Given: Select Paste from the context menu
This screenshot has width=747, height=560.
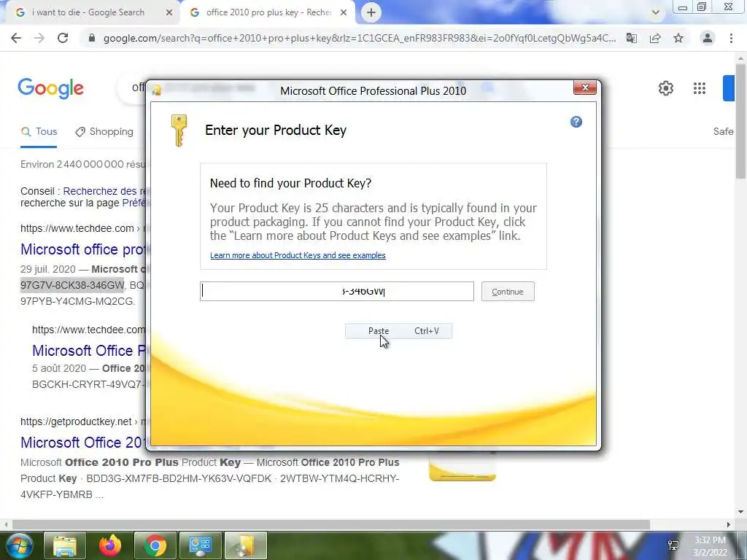Looking at the screenshot, I should coord(398,331).
